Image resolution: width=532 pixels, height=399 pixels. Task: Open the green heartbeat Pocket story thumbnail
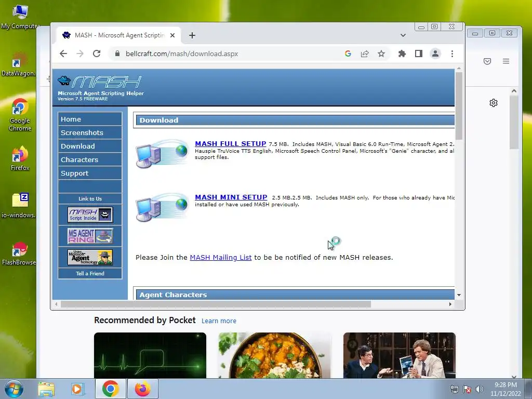[x=150, y=355]
